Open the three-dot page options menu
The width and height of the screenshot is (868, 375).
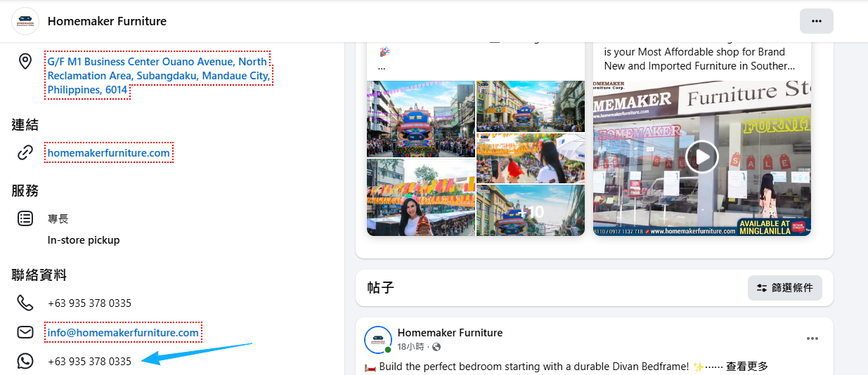point(816,21)
